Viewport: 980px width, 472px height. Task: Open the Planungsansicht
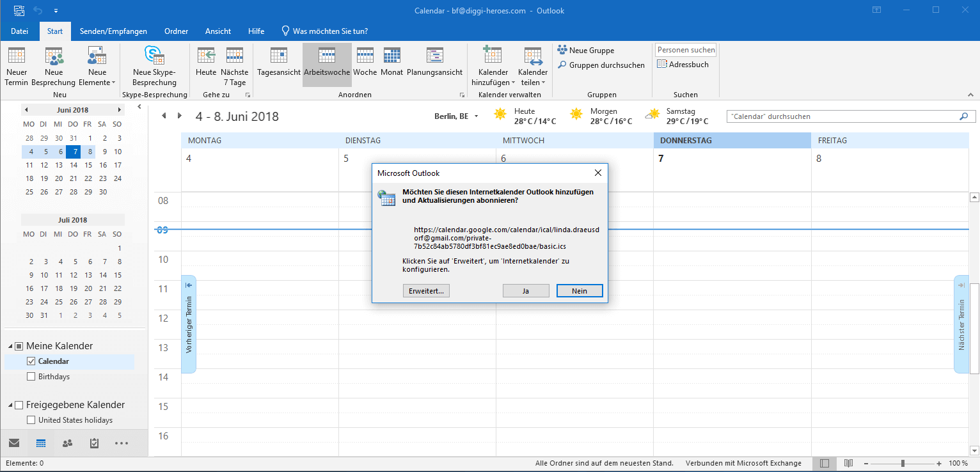(x=434, y=63)
